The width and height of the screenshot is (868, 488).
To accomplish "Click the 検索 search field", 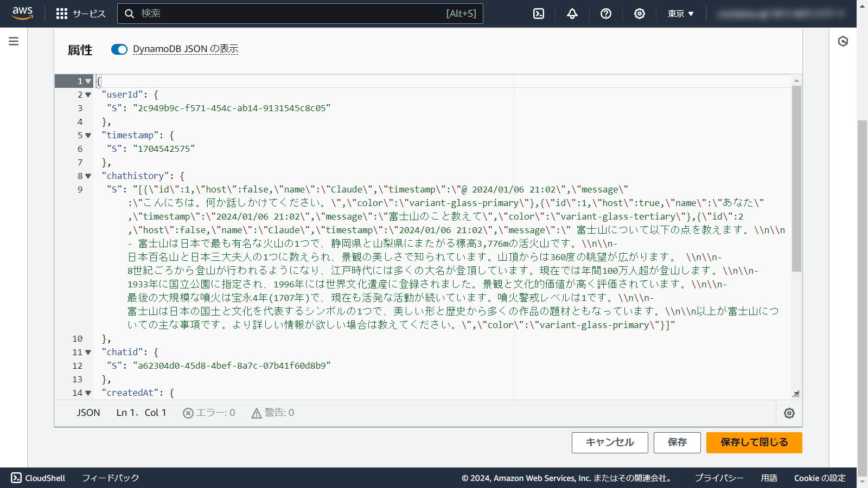I will (x=293, y=14).
